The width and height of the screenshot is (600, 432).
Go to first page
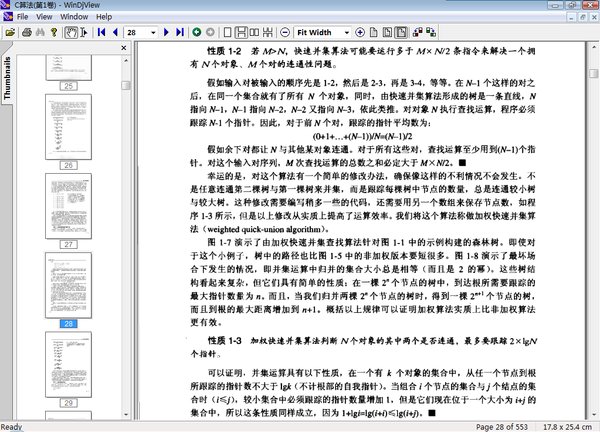tap(101, 33)
